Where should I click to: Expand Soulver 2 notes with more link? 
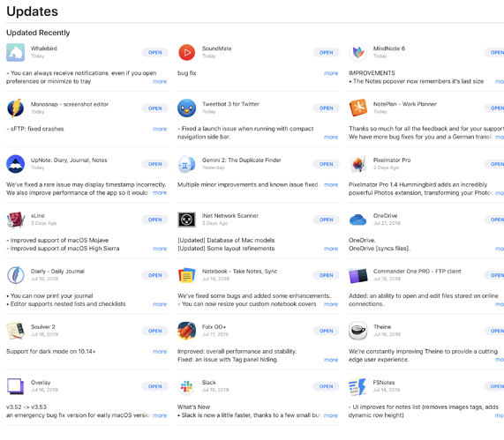[160, 351]
